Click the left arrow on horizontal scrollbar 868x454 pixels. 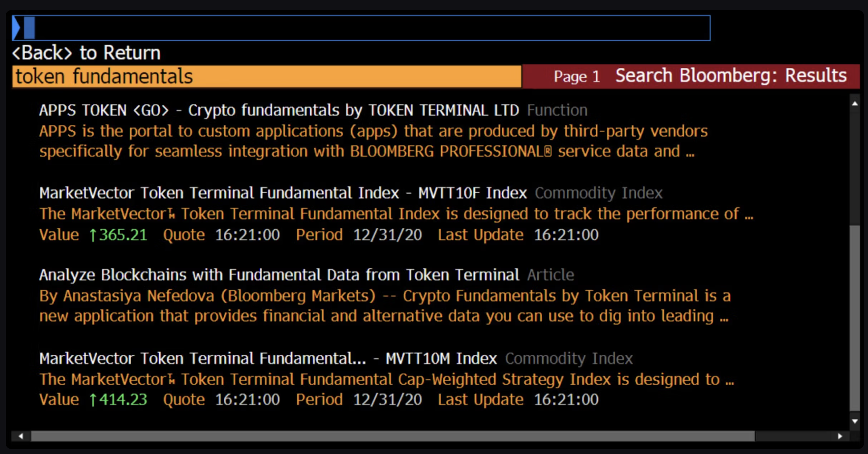tap(21, 436)
